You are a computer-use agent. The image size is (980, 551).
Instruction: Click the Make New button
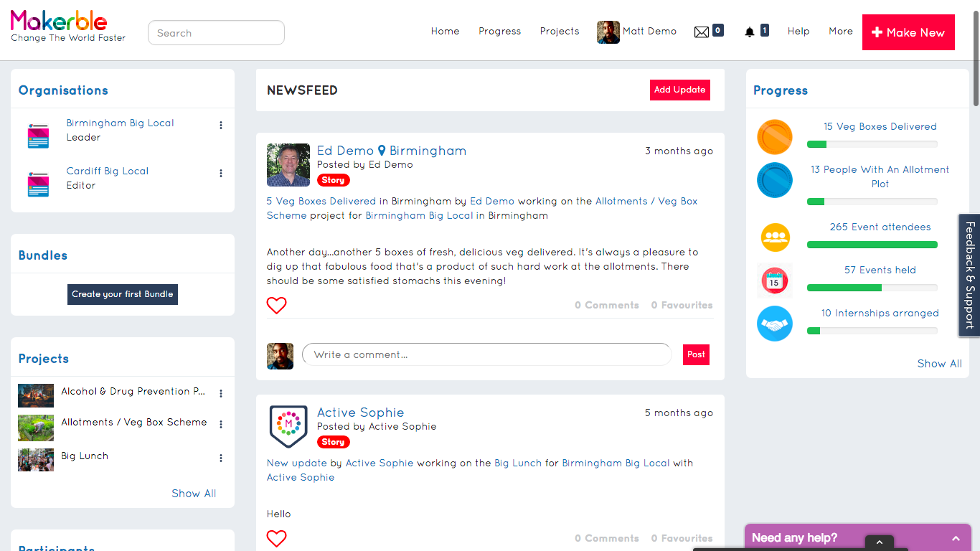tap(908, 32)
